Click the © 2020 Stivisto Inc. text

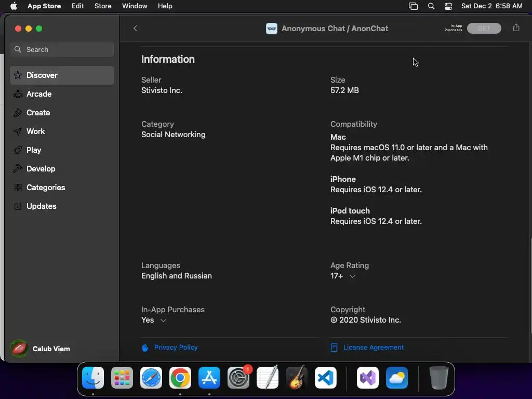pos(366,320)
